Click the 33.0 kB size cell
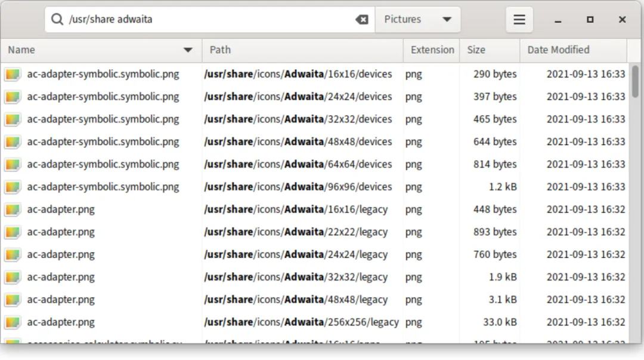 click(500, 322)
